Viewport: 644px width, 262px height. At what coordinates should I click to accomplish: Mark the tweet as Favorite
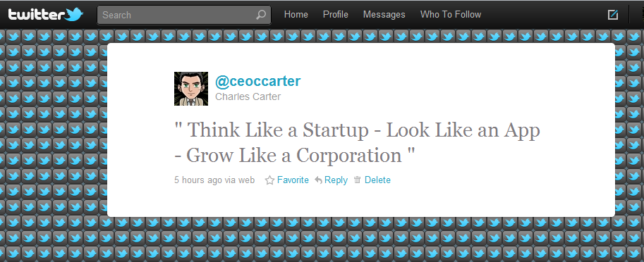coord(293,180)
